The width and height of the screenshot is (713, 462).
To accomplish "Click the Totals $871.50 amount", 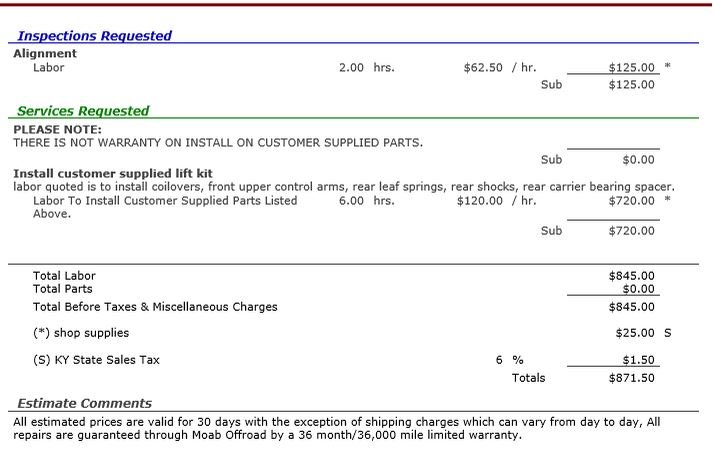I will click(x=632, y=378).
